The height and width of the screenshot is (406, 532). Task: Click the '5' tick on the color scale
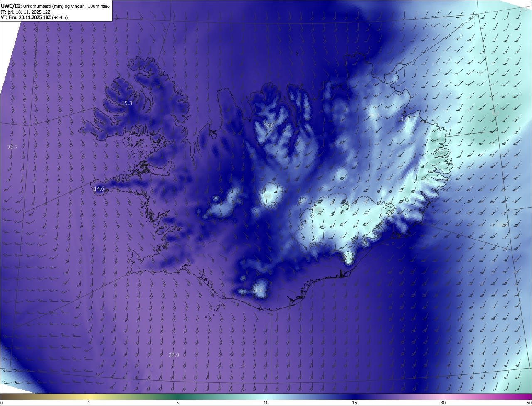[x=177, y=403]
